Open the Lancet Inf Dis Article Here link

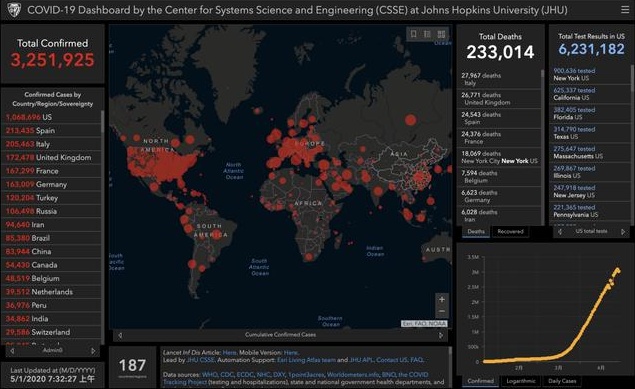point(230,353)
